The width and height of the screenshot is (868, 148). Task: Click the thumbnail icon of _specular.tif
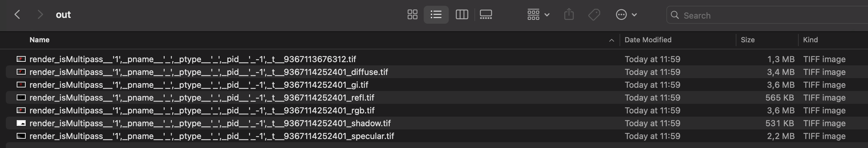21,136
